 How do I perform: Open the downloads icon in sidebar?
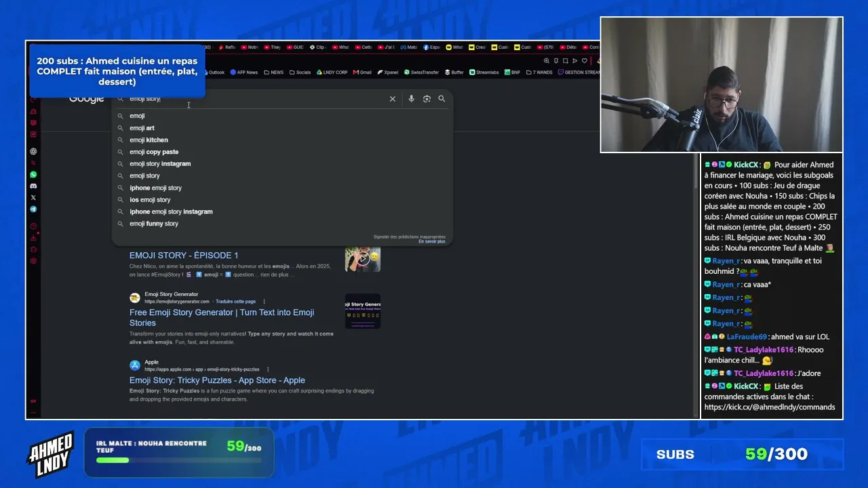33,238
